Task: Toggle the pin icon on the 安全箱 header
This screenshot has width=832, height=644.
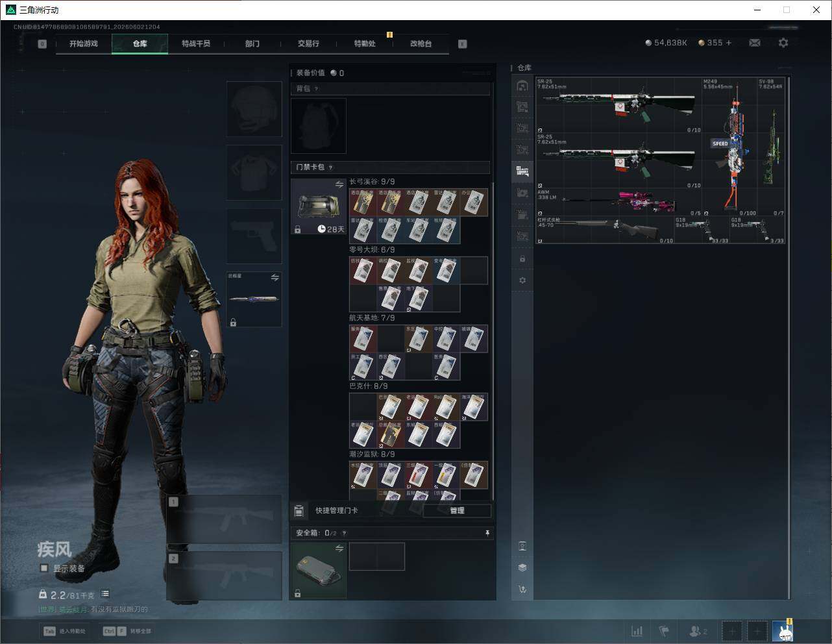Action: 487,533
